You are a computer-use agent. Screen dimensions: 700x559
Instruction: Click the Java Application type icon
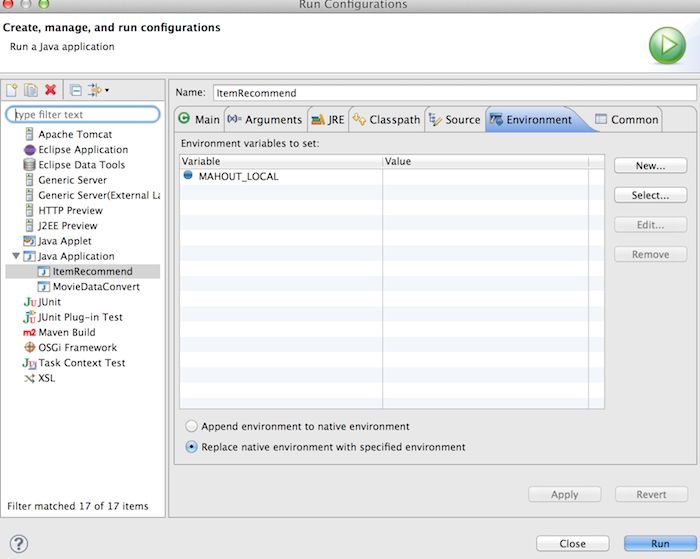[x=29, y=256]
